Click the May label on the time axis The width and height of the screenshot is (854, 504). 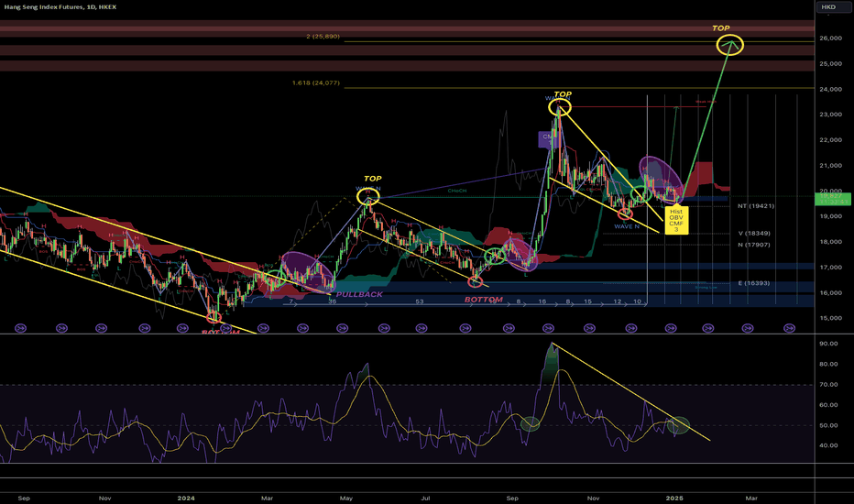(345, 498)
